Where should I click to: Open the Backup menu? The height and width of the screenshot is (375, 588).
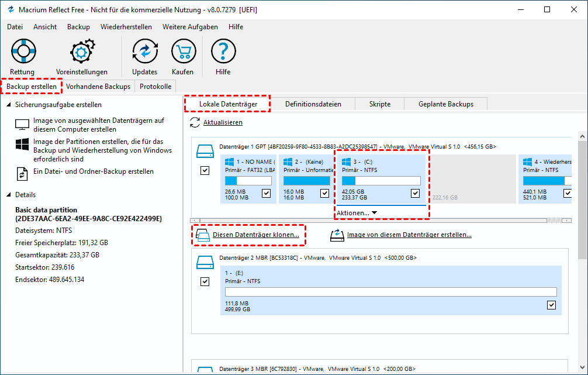tap(79, 27)
